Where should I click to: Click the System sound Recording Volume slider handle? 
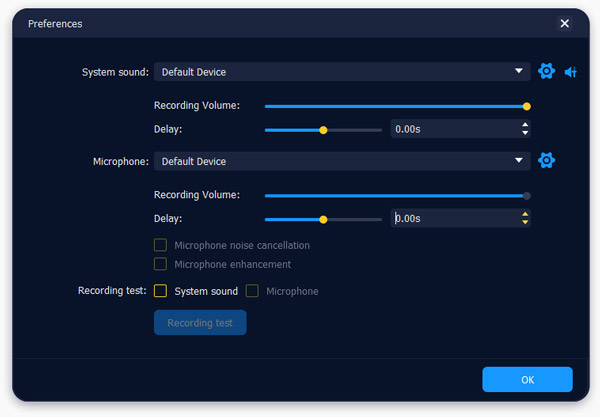527,106
